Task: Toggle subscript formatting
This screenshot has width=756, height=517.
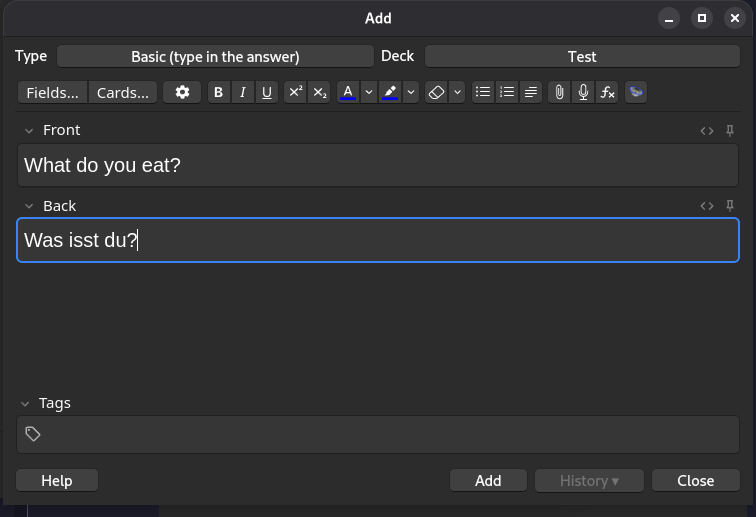Action: pyautogui.click(x=319, y=92)
